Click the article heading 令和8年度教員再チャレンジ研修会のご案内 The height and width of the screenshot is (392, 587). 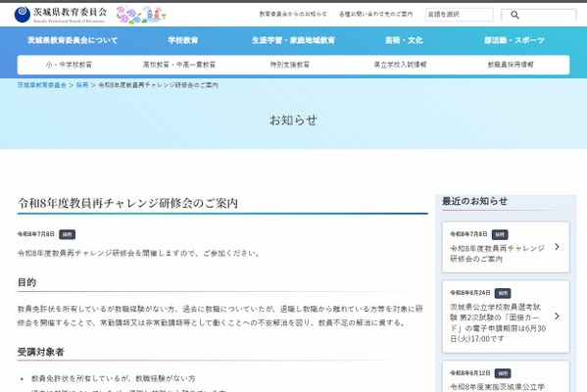127,203
